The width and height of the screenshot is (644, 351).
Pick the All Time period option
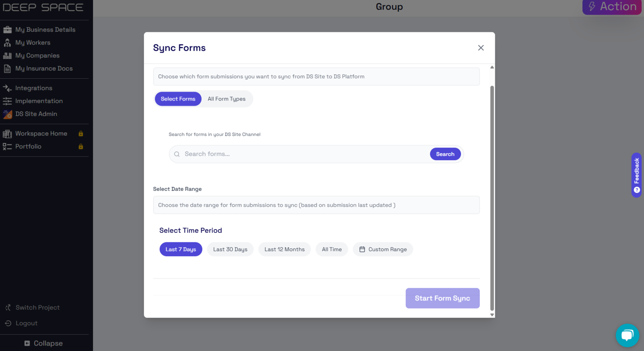coord(332,249)
